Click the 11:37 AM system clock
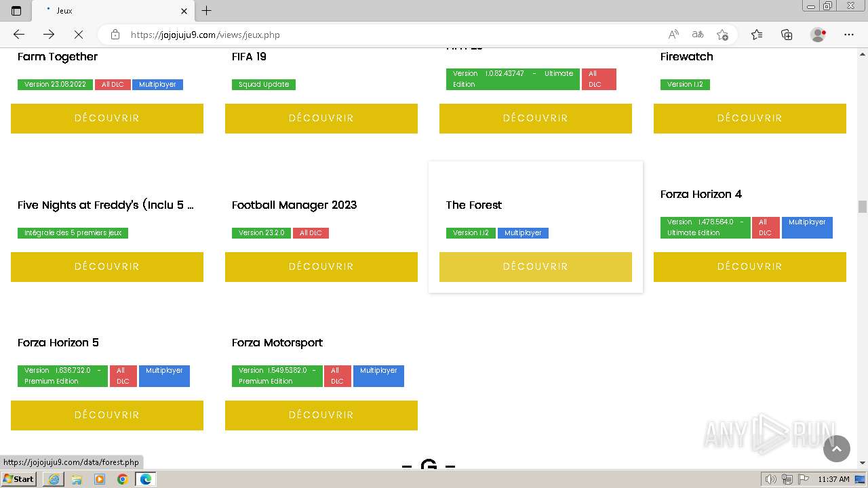The height and width of the screenshot is (488, 868). [833, 479]
